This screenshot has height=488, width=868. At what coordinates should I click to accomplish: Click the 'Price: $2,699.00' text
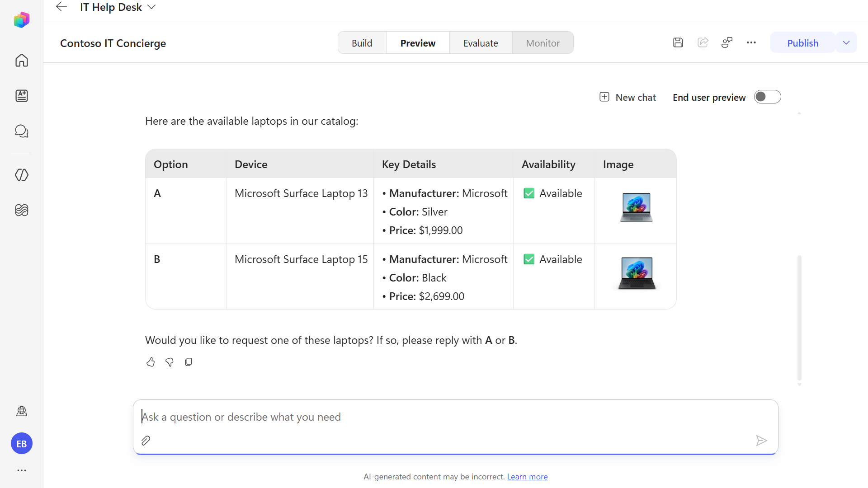(427, 296)
